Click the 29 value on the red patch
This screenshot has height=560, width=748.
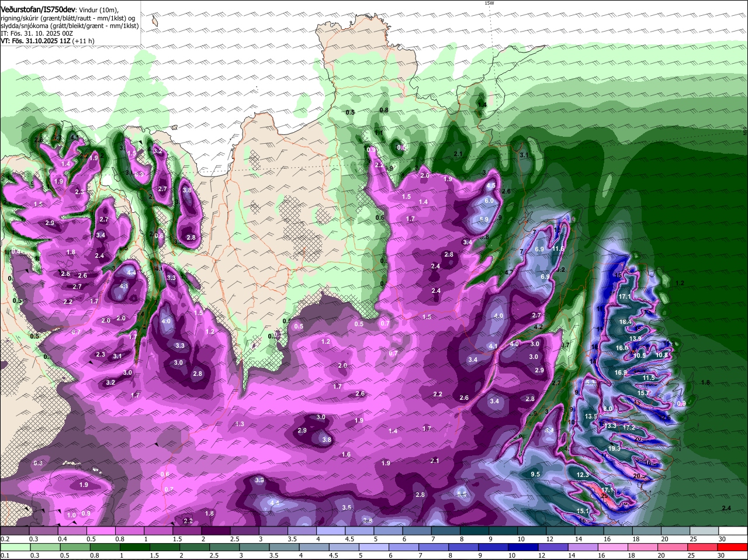point(604,495)
